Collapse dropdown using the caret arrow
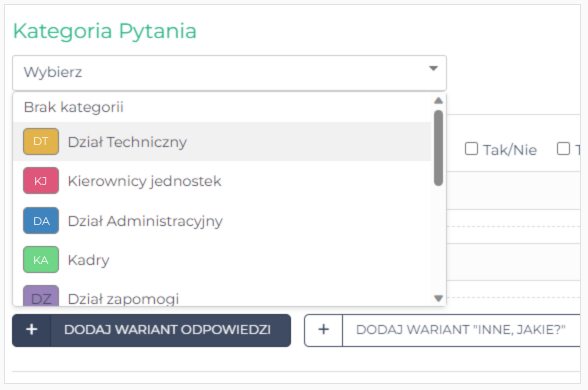 433,69
